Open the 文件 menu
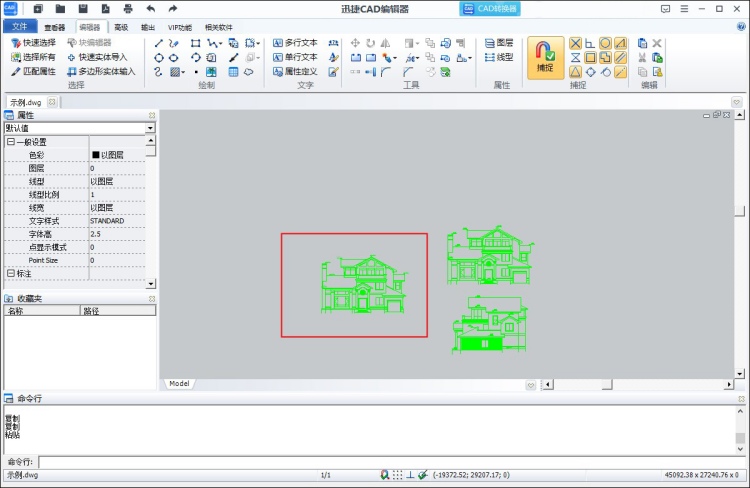Screen dimensions: 750x488 [20, 27]
